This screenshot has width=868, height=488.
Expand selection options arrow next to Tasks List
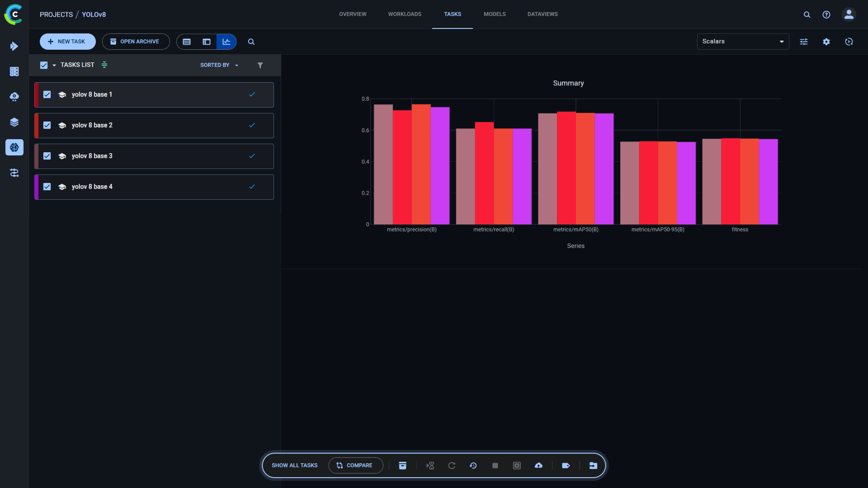[54, 66]
